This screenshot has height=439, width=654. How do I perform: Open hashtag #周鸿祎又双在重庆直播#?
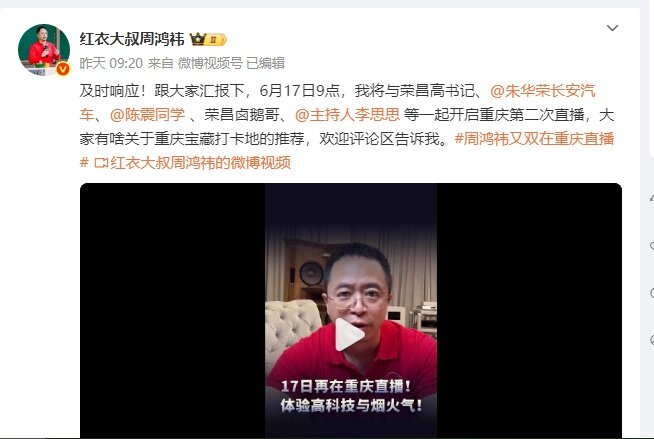click(347, 151)
